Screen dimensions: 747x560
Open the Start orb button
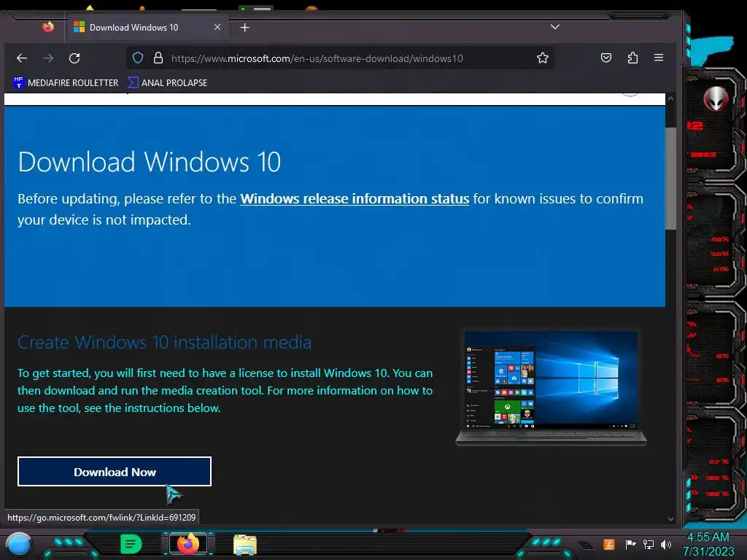[x=19, y=544]
